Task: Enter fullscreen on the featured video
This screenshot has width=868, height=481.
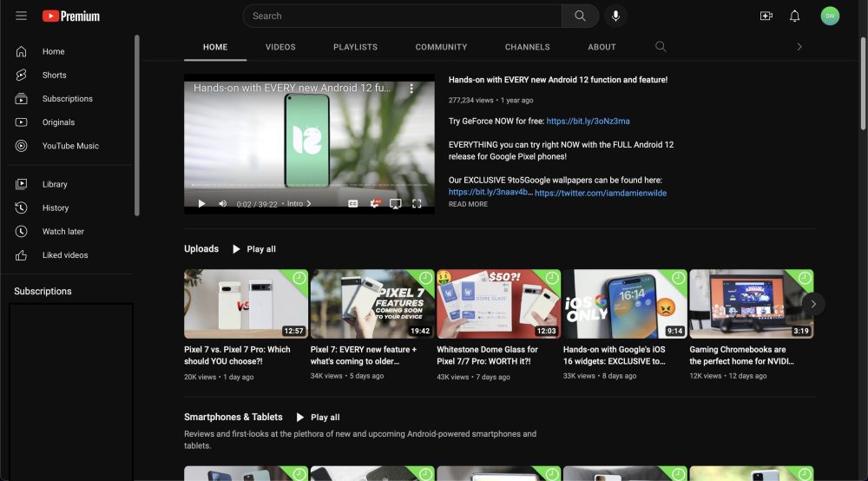Action: click(417, 203)
